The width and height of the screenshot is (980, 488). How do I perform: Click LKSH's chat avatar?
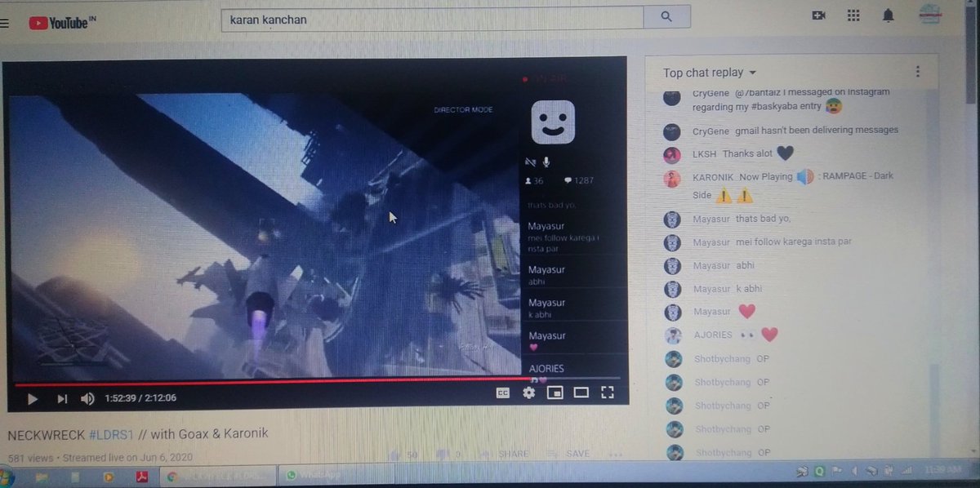672,154
